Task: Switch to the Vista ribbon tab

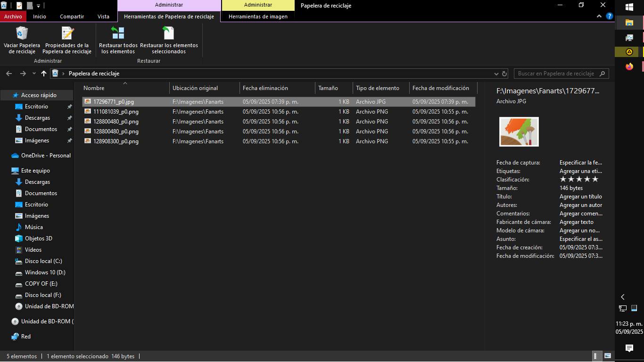Action: [103, 16]
